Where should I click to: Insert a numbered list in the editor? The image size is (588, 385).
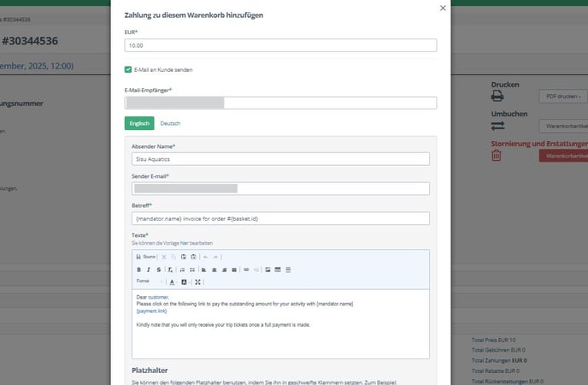(182, 269)
